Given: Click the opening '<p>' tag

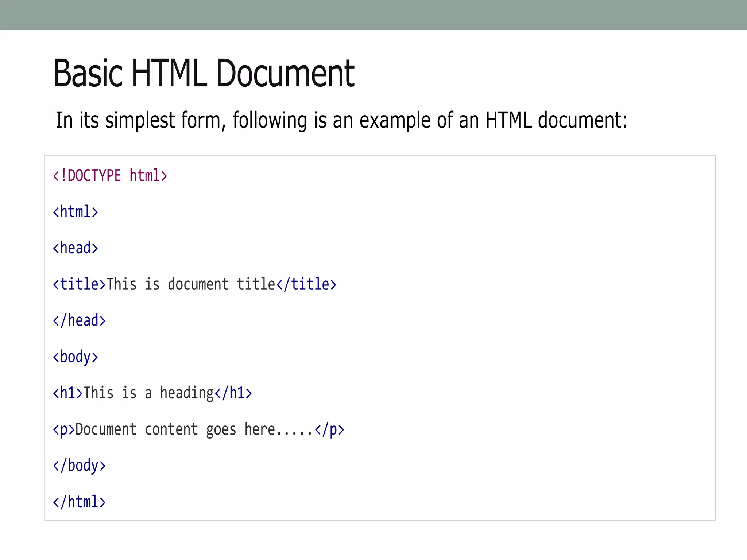Looking at the screenshot, I should click(x=64, y=429).
